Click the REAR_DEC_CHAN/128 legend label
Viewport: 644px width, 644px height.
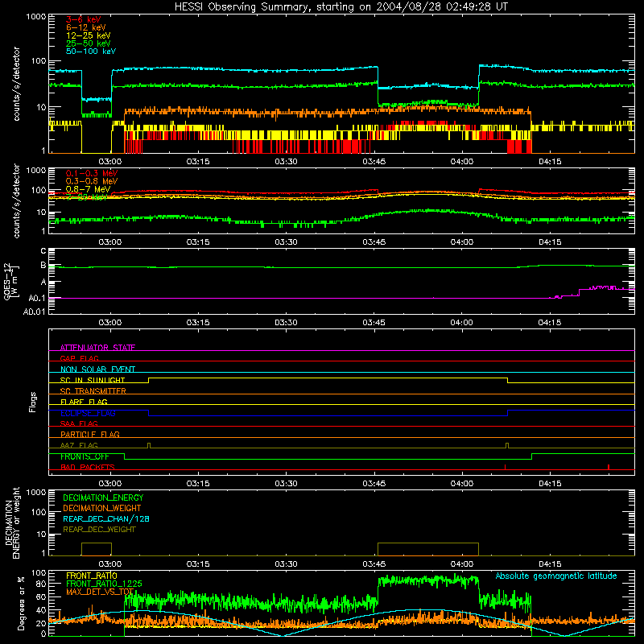[106, 518]
